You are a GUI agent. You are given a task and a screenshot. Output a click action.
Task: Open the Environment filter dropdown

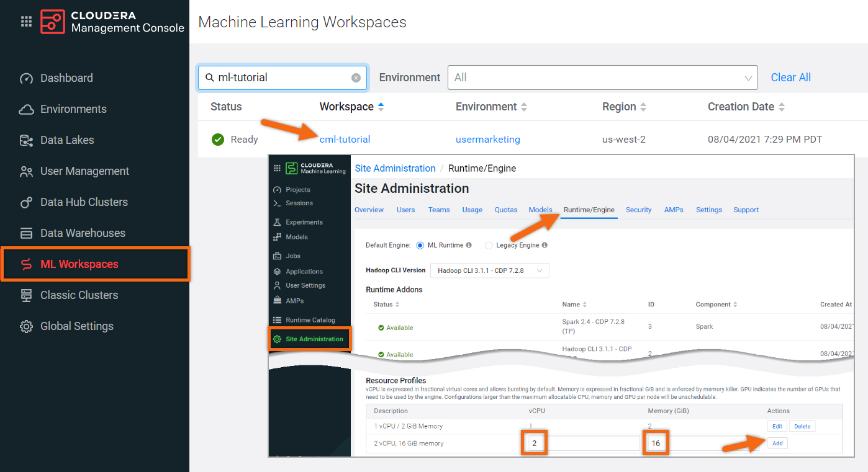pos(602,78)
